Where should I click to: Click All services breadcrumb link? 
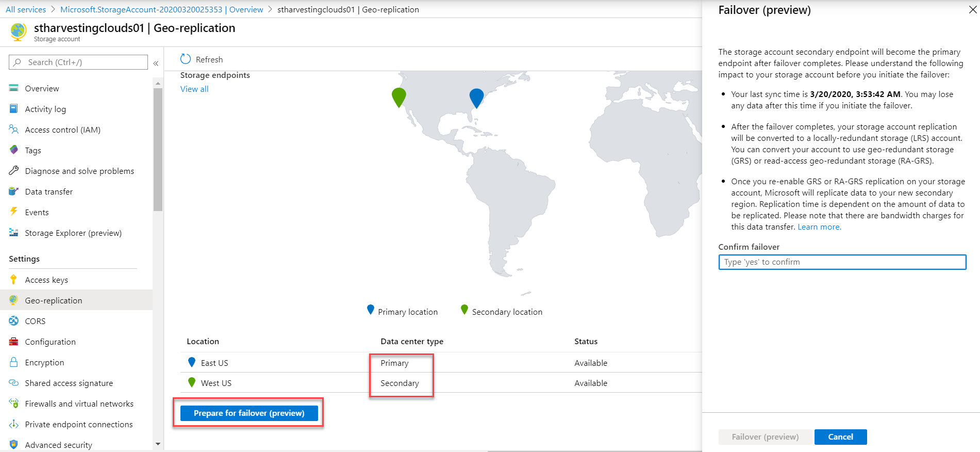(26, 9)
